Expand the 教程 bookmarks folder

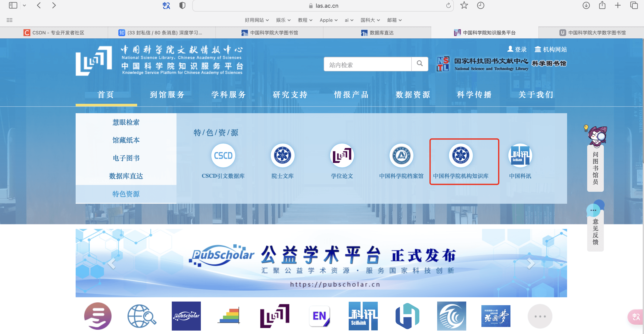pyautogui.click(x=305, y=20)
